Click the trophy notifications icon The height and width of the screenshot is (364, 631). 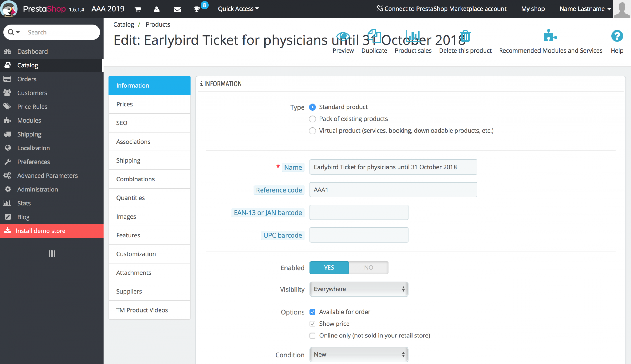[x=197, y=9]
